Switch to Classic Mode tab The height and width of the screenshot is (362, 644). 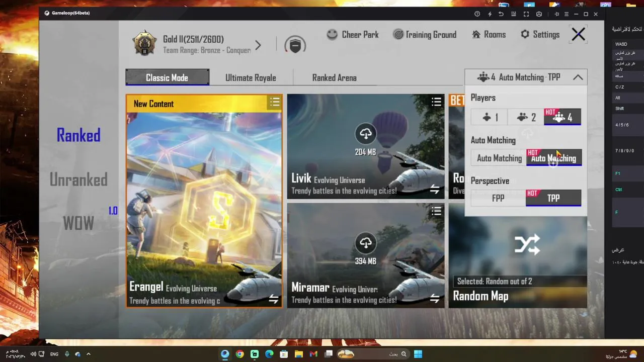point(167,77)
